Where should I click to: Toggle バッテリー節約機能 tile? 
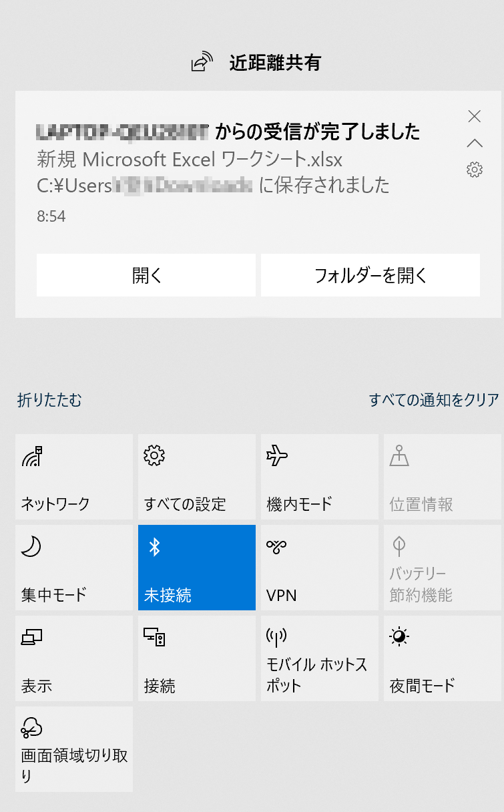point(443,568)
